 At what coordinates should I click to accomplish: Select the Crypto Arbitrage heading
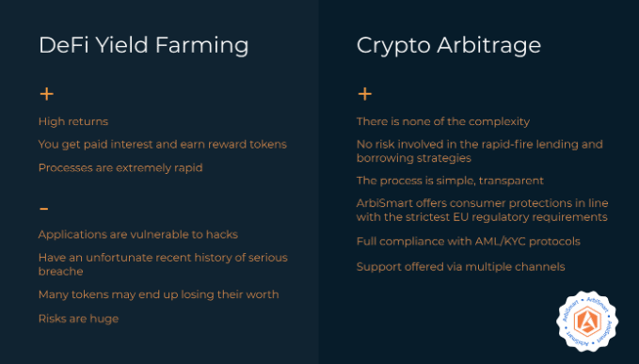(449, 45)
